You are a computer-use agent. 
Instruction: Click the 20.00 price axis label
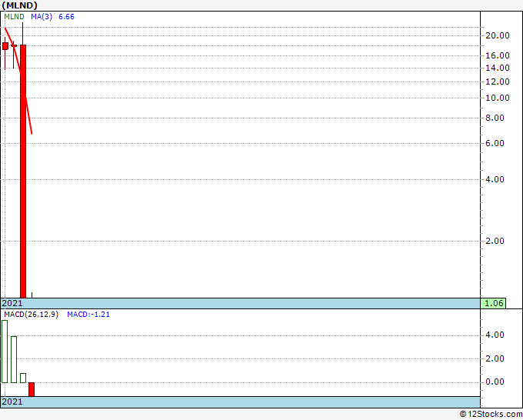click(498, 35)
